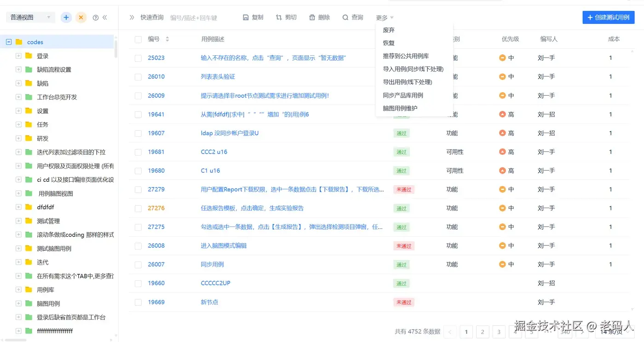Click the folder icon next to 任务

(29, 124)
